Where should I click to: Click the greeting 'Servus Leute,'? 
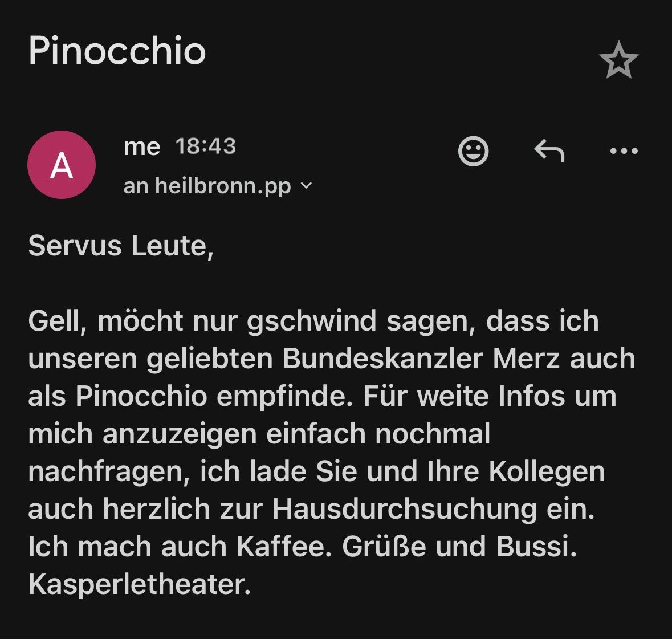point(121,246)
